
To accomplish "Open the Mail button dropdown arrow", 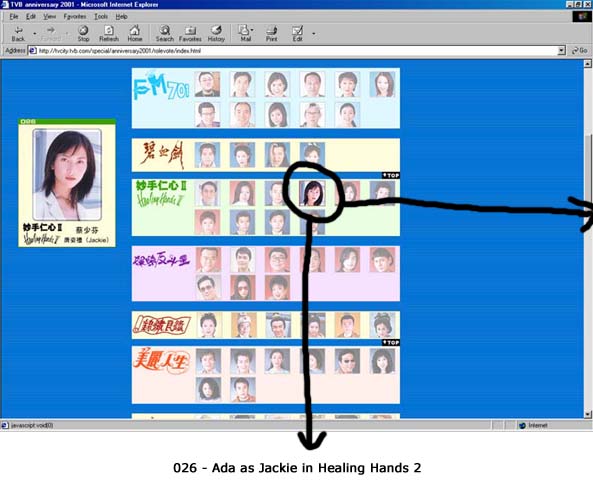I will 252,30.
